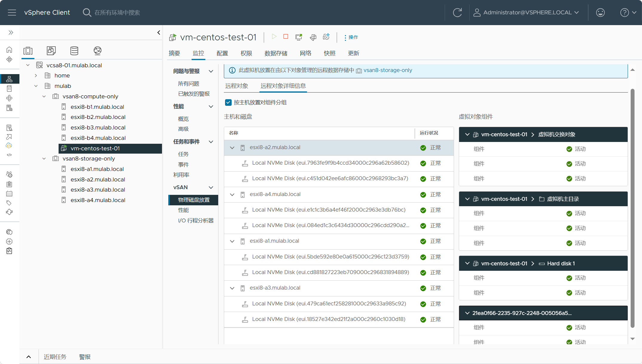Expand bottom tasks panel with up chevron
The image size is (642, 364).
coord(29,357)
